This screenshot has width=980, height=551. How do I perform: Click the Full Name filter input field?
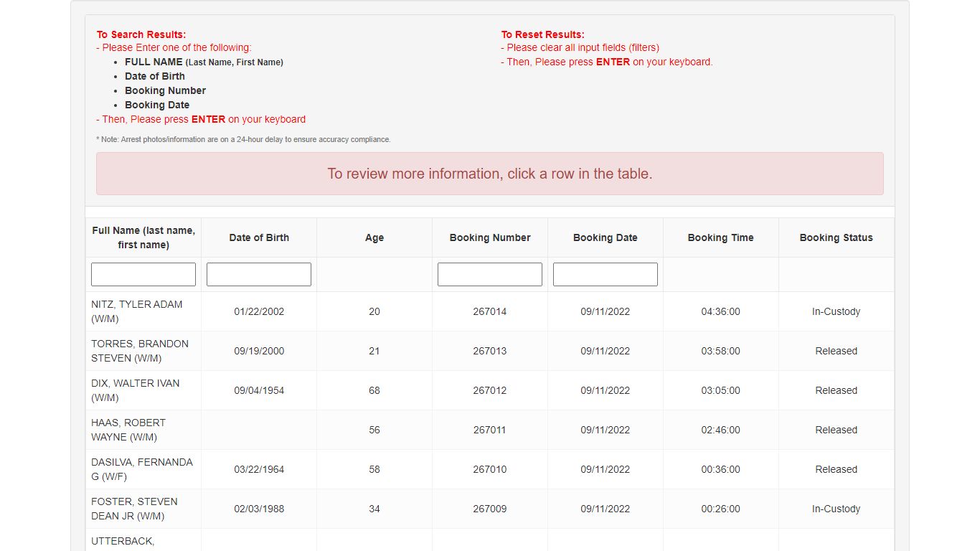(x=143, y=274)
